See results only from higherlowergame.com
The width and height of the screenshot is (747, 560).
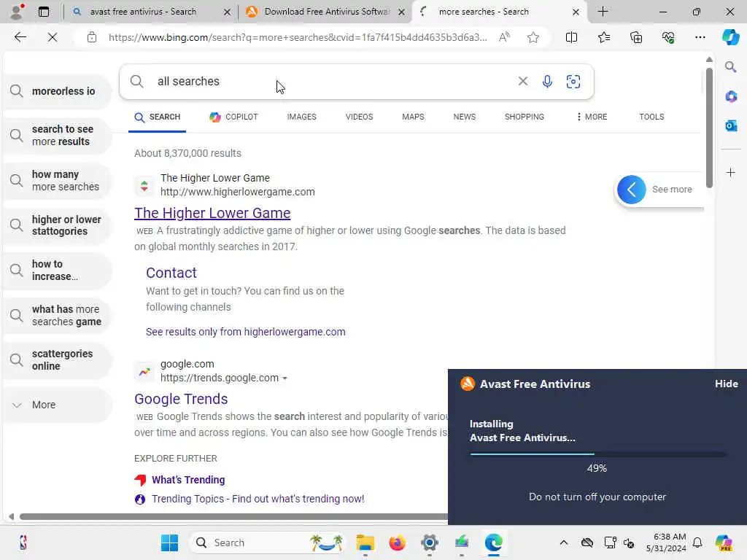tap(245, 332)
